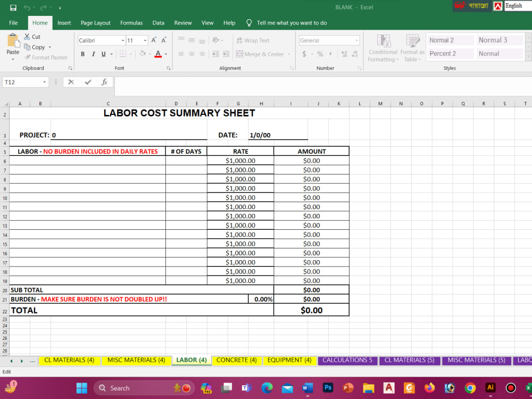Viewport: 532px width, 399px height.
Task: Click the Merge & Center button
Action: click(x=260, y=54)
